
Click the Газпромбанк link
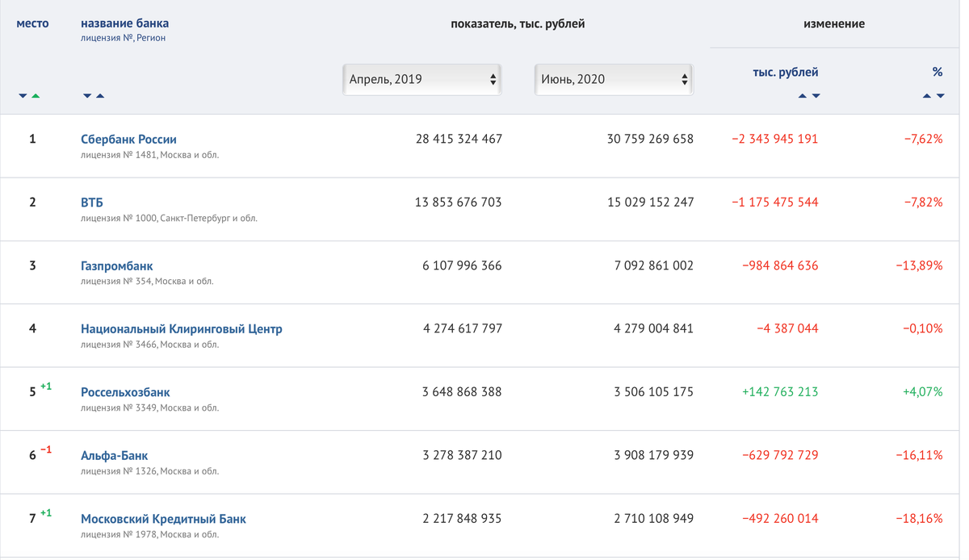point(116,265)
